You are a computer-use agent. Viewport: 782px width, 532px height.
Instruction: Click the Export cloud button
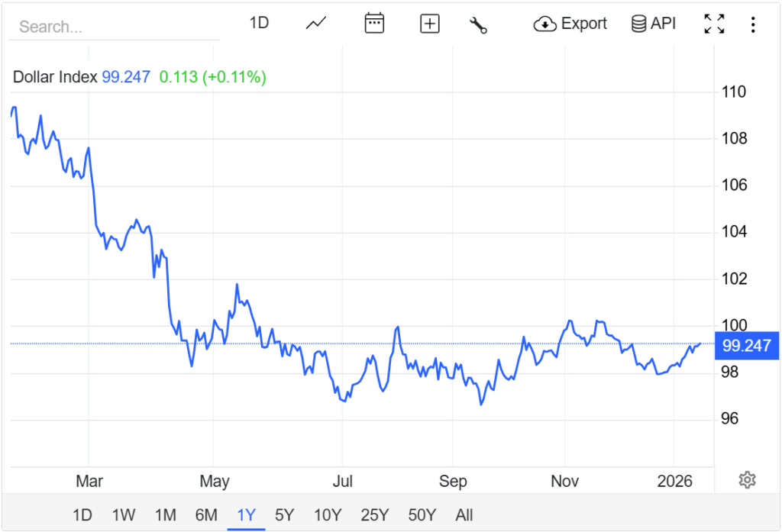pyautogui.click(x=570, y=24)
